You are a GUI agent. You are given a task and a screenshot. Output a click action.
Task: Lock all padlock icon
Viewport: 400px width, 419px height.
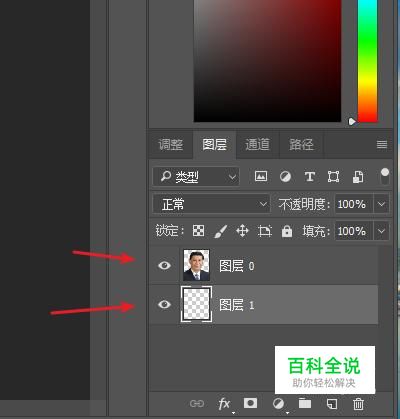[287, 231]
